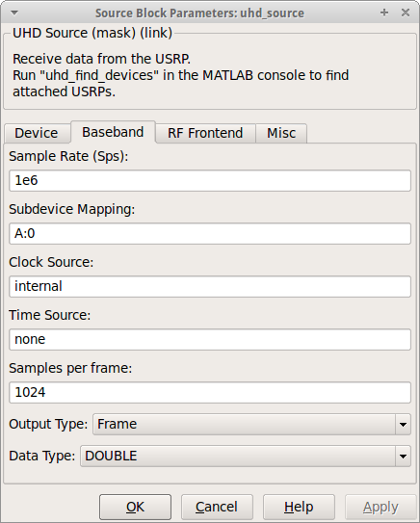Image resolution: width=420 pixels, height=523 pixels.
Task: Select the Baseband tab
Action: click(x=113, y=132)
